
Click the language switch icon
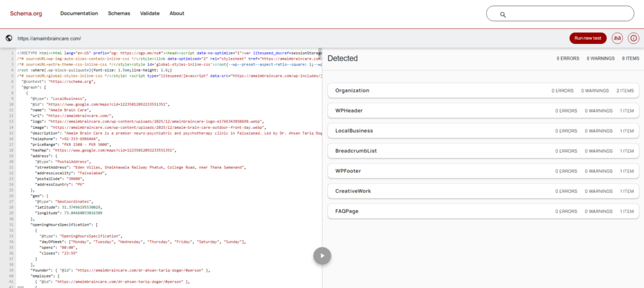617,38
